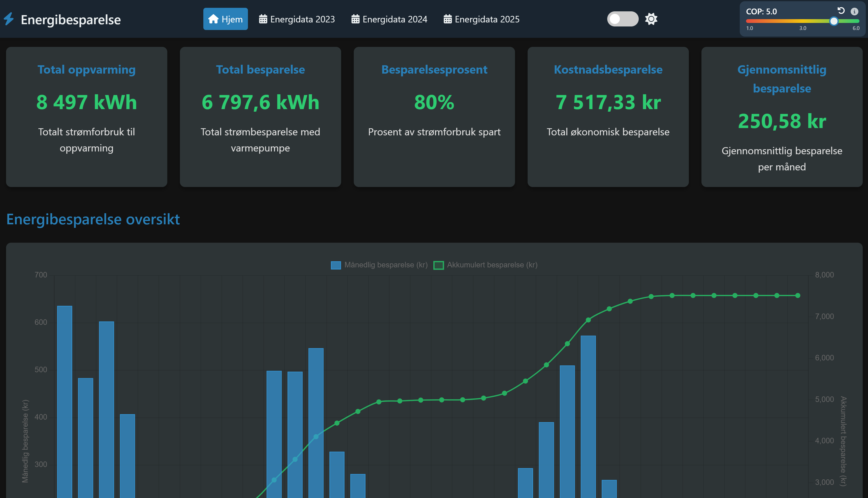868x498 pixels.
Task: Click the COP slider 3.0 mark
Action: 802,28
